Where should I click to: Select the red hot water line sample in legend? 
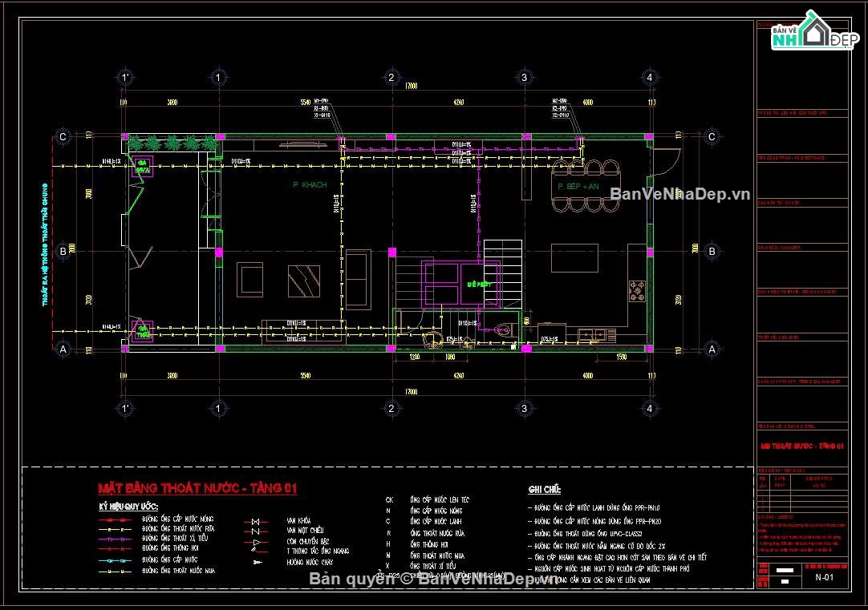pos(116,519)
